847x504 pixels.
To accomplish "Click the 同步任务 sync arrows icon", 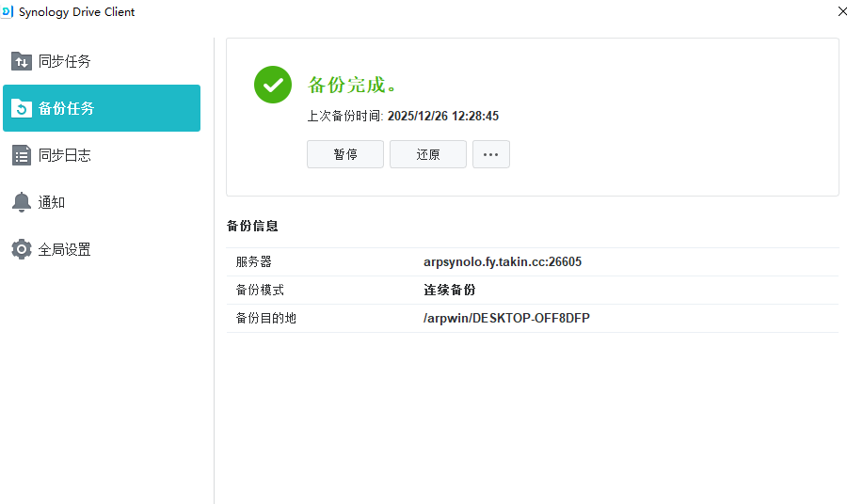I will click(x=22, y=61).
